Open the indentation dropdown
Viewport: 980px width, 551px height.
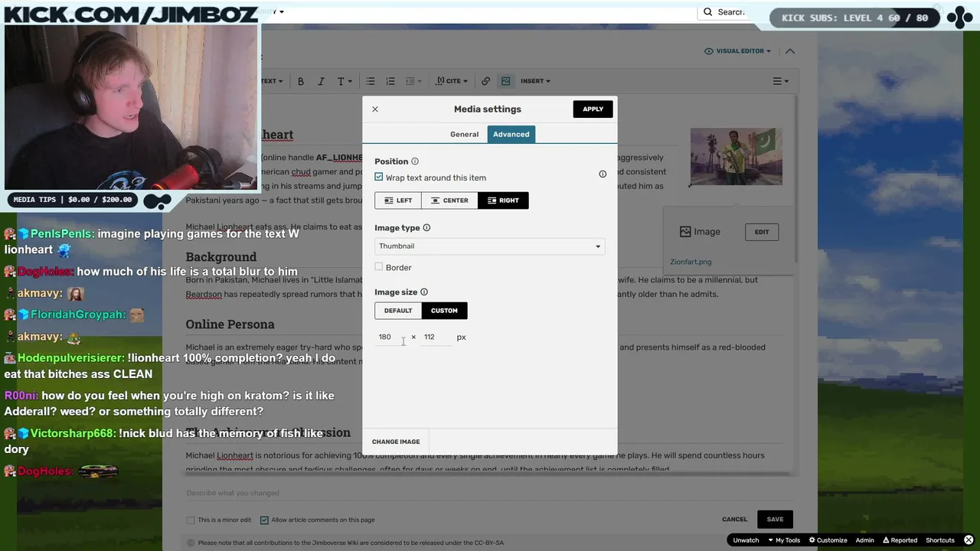pos(413,81)
